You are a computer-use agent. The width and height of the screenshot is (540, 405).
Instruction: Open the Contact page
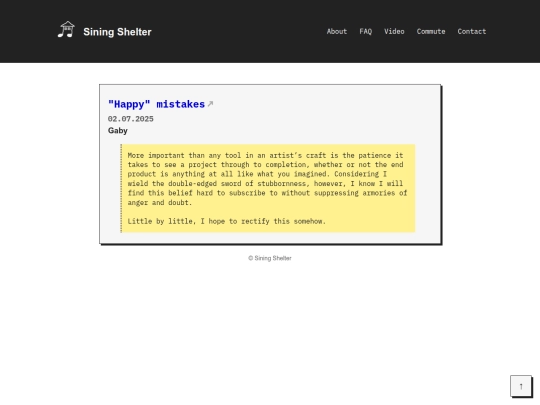tap(471, 31)
